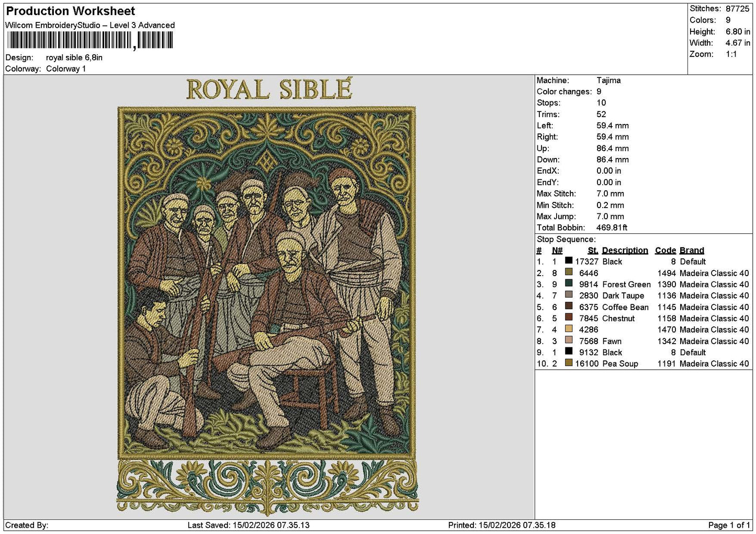Click the Chestnut color swatch
The image size is (756, 534).
(x=569, y=317)
